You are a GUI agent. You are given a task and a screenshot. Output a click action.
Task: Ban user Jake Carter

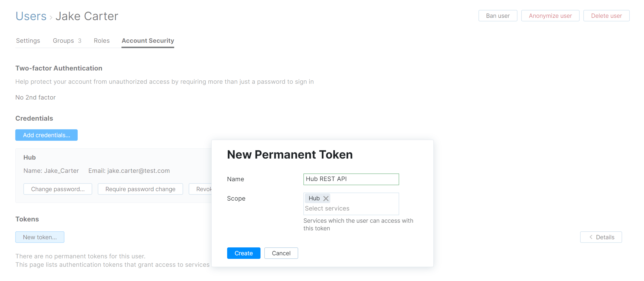[x=497, y=16]
